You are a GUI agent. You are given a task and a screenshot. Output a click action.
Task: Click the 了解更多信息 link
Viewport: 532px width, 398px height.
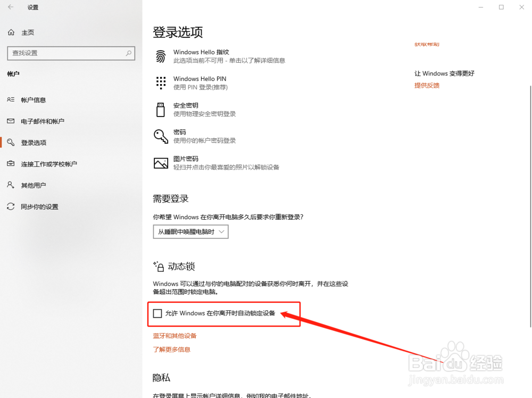click(172, 350)
